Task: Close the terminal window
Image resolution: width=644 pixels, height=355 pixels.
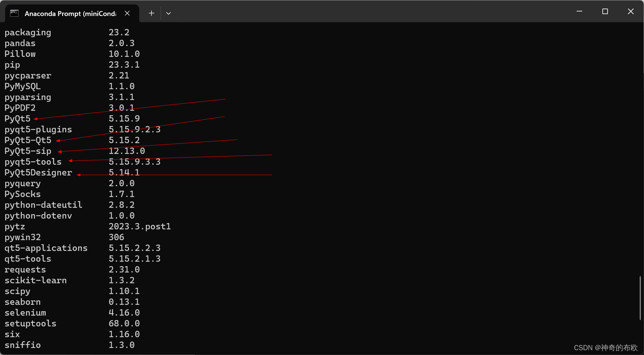Action: point(631,11)
